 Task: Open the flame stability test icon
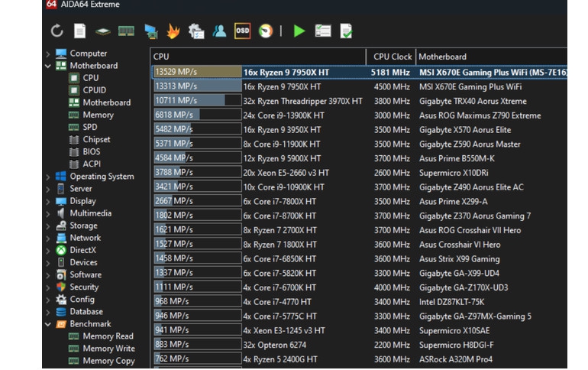coord(173,31)
